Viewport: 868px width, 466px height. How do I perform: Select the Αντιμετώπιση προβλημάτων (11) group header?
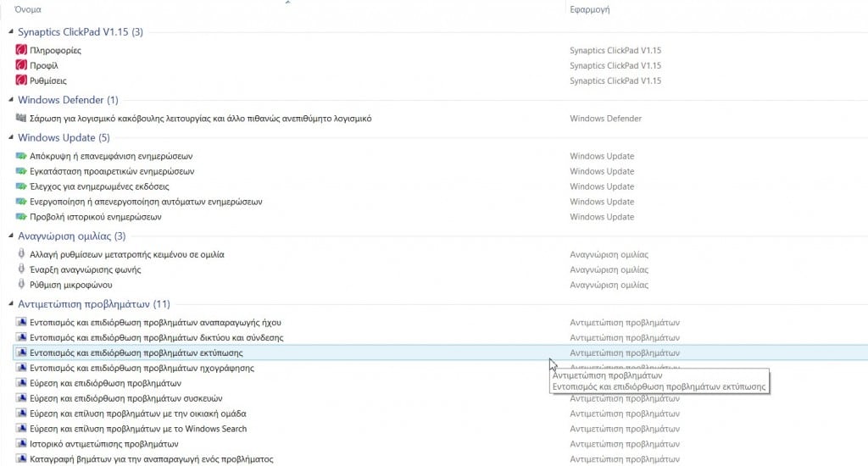coord(94,304)
